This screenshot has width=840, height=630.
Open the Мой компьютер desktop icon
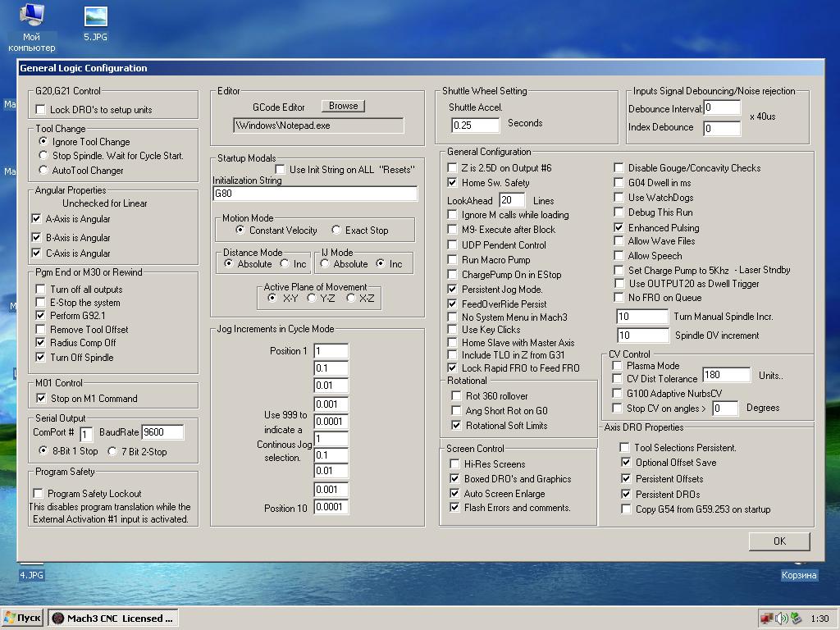32,16
